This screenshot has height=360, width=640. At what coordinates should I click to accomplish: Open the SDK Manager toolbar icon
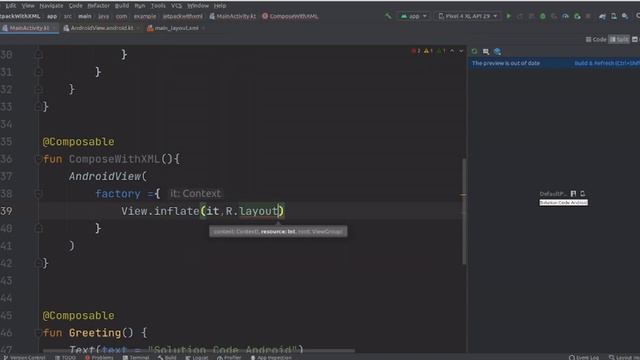(x=625, y=16)
